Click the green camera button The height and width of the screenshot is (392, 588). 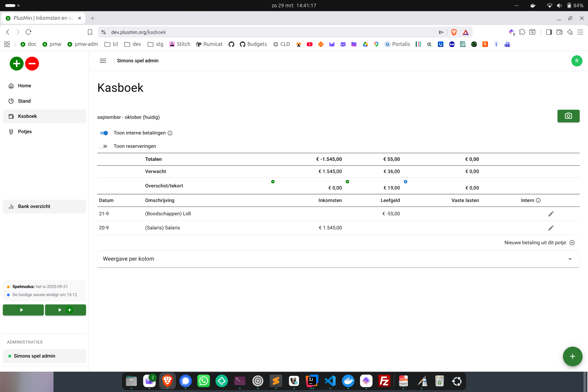(568, 116)
